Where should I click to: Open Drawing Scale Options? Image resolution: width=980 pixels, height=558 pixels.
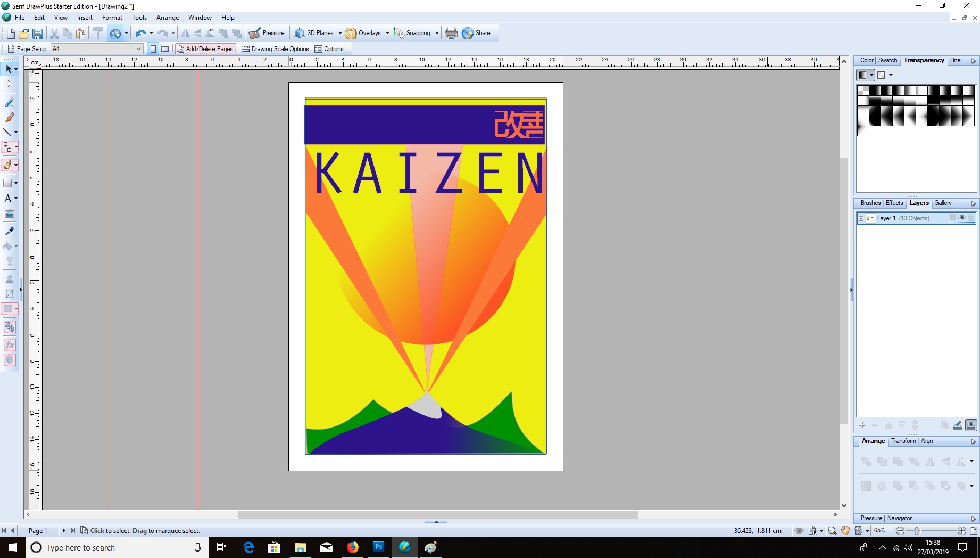tap(275, 49)
